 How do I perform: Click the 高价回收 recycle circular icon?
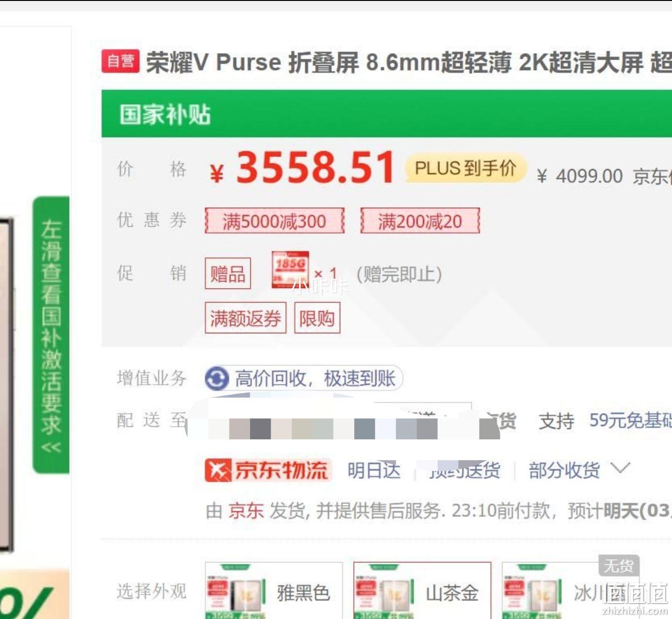217,378
